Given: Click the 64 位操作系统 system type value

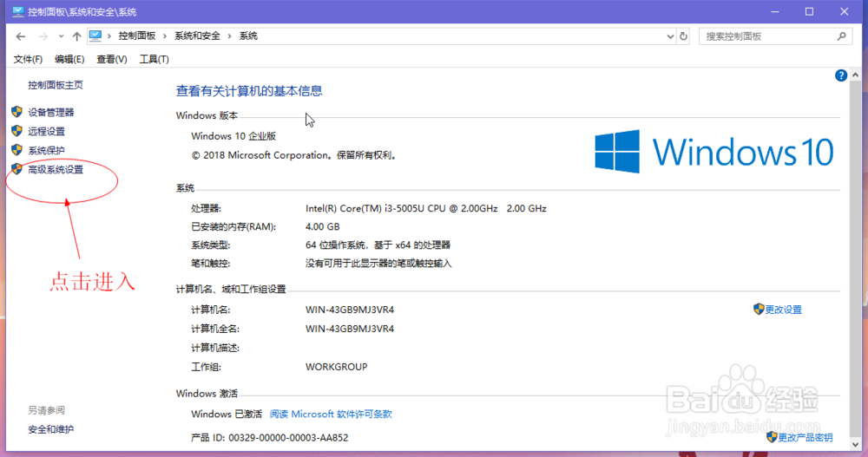Looking at the screenshot, I should click(378, 245).
